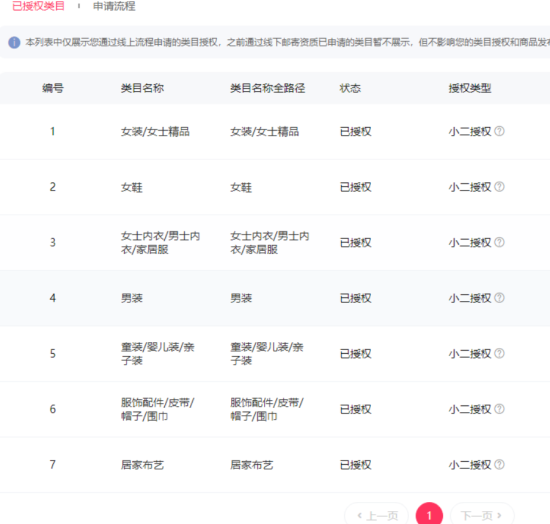The height and width of the screenshot is (524, 550).
Task: Click 居家布艺 full path cell
Action: pyautogui.click(x=251, y=465)
